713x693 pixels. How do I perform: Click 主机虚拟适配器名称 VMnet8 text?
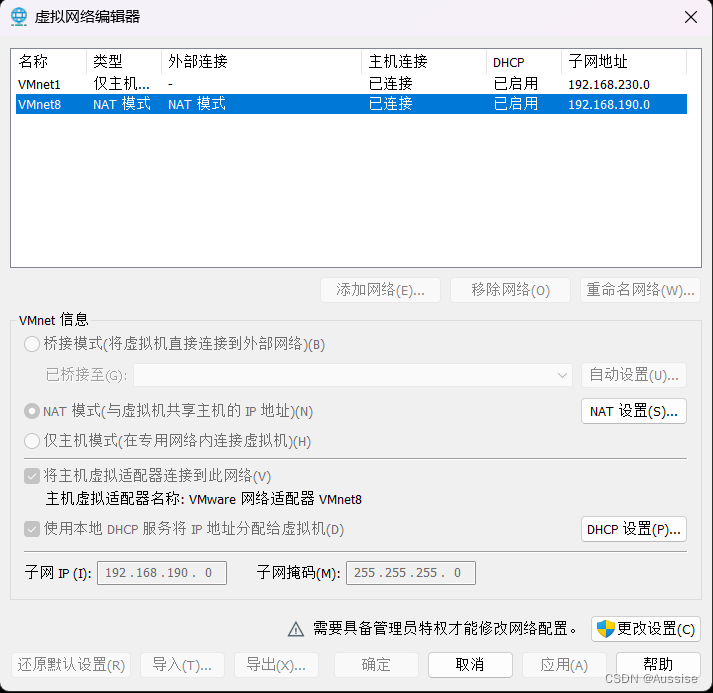coord(204,499)
